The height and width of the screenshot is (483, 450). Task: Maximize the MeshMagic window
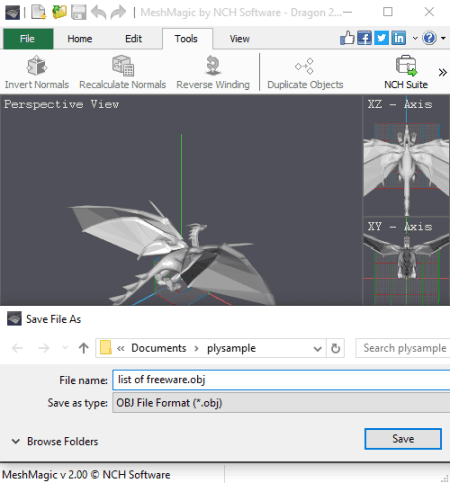pos(388,12)
